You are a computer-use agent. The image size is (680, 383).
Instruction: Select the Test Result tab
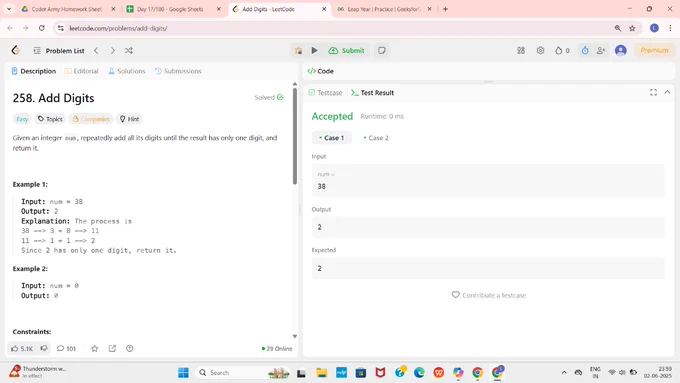point(373,93)
